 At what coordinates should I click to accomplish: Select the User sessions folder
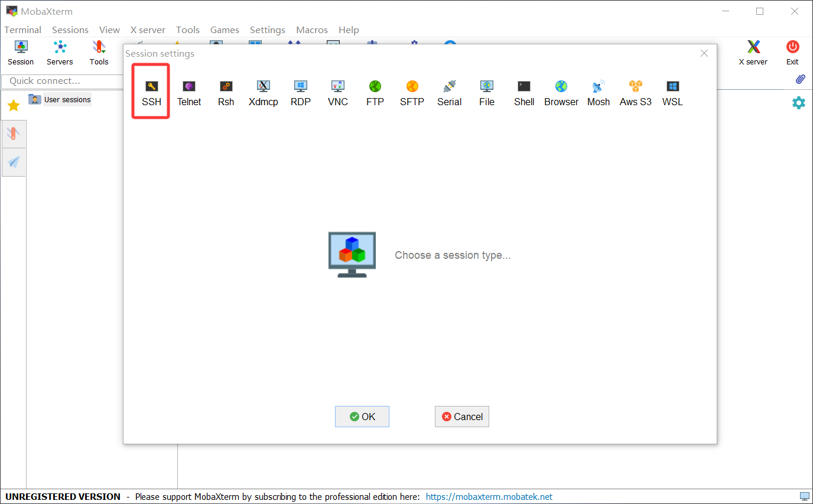pyautogui.click(x=60, y=99)
